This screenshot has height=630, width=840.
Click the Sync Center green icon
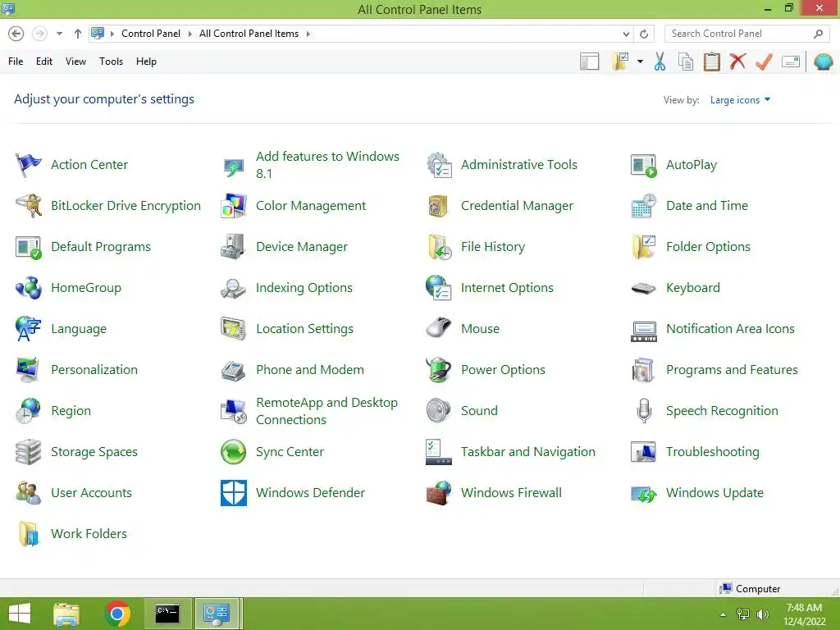point(234,452)
